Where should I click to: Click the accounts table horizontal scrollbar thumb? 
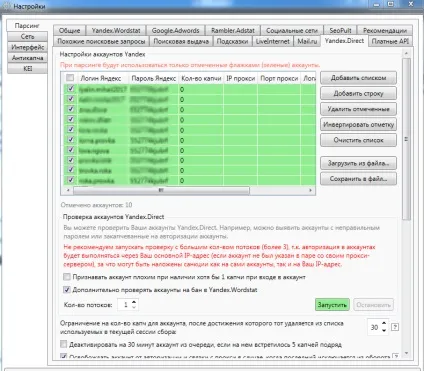point(161,190)
